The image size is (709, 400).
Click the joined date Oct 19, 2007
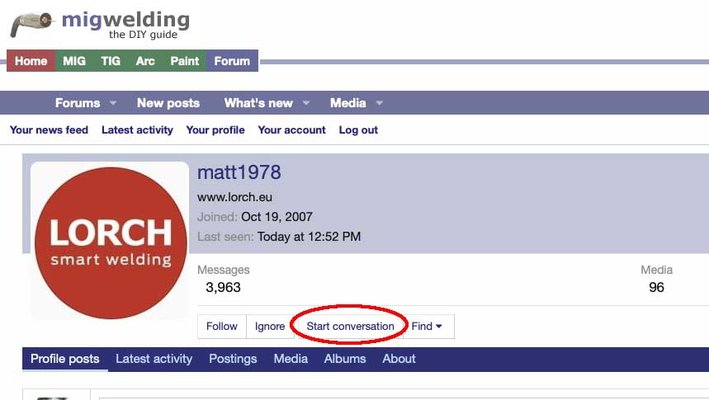click(x=277, y=217)
